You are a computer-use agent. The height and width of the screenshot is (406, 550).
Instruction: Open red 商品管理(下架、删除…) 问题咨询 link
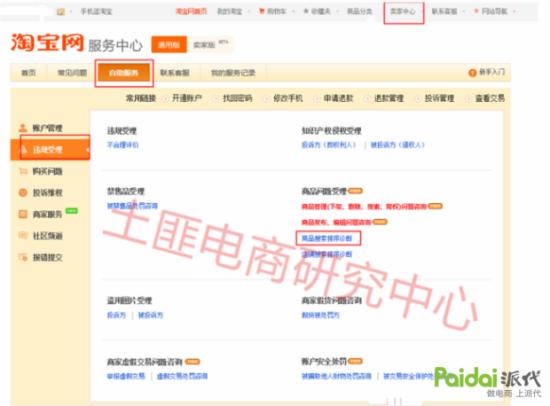pyautogui.click(x=364, y=206)
